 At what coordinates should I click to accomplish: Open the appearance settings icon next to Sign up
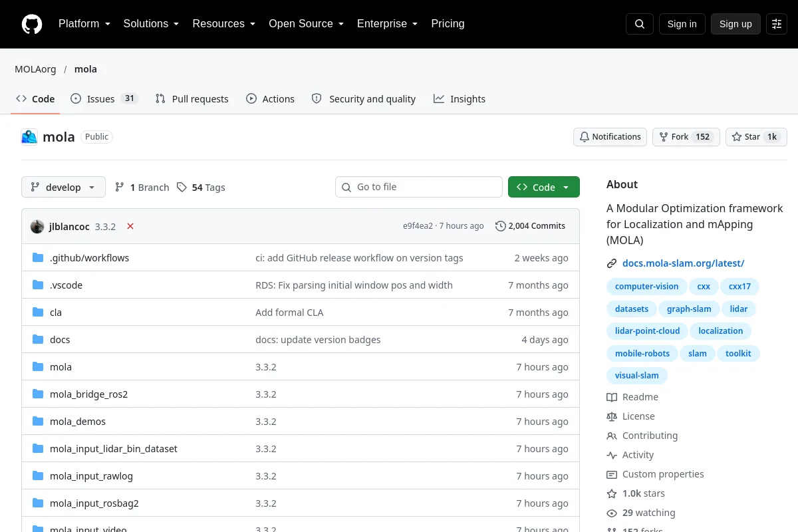[x=777, y=24]
